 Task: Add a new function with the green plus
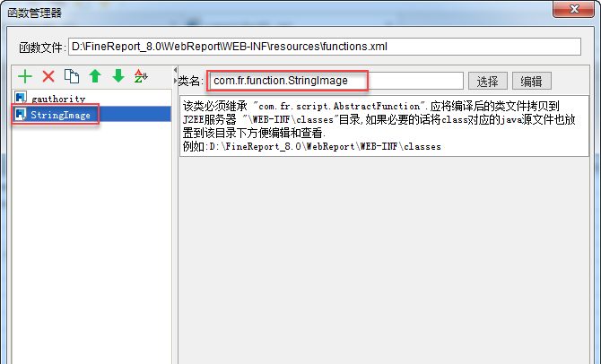click(x=25, y=76)
